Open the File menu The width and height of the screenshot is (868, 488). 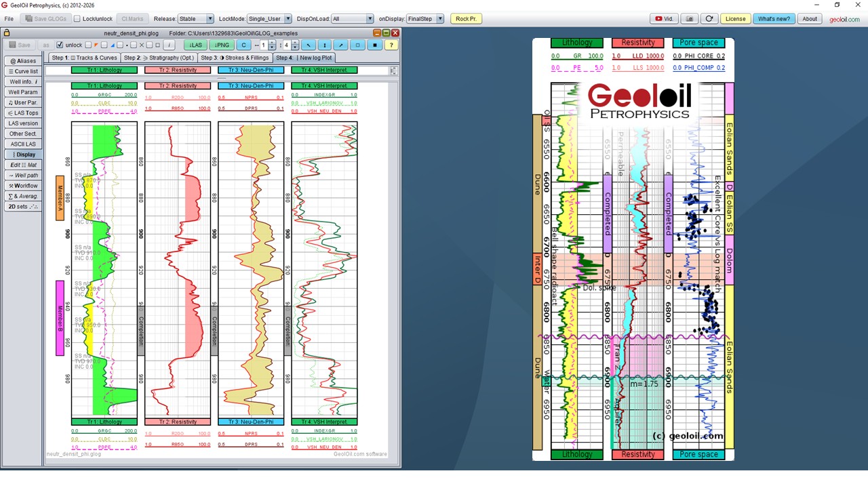tap(9, 19)
